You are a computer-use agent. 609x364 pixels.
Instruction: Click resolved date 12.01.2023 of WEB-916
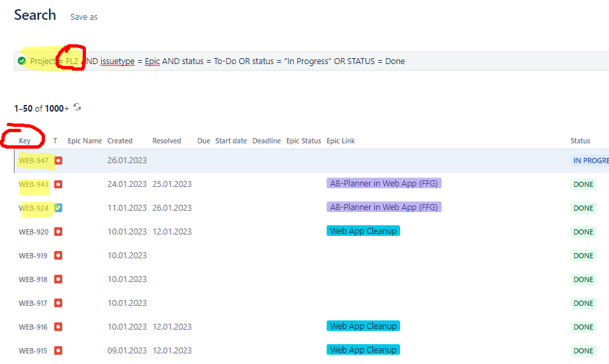click(172, 327)
